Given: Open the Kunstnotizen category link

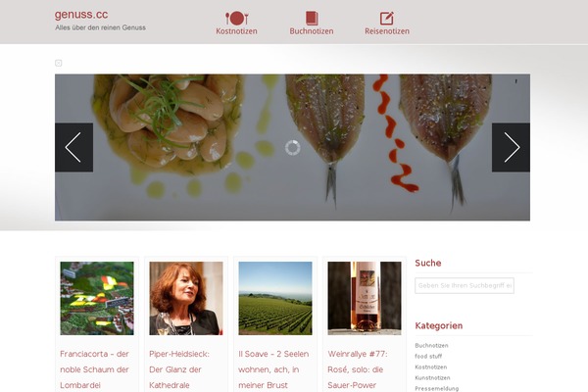Looking at the screenshot, I should click(432, 377).
